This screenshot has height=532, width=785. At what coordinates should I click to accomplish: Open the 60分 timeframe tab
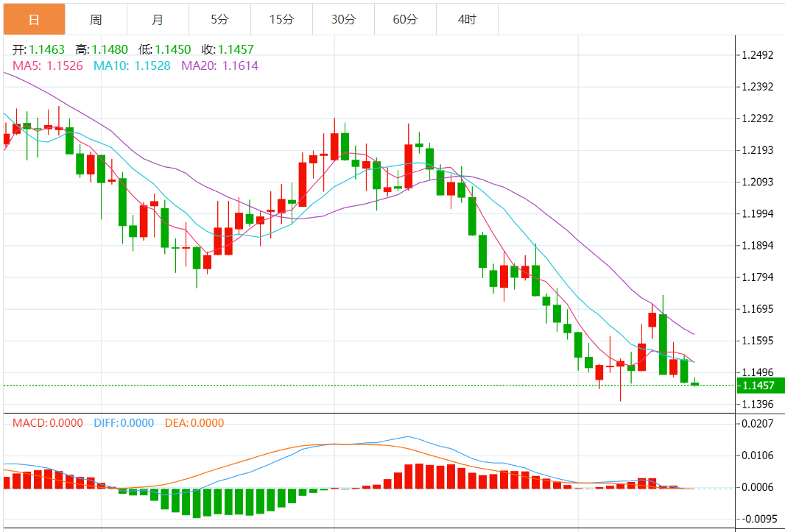tap(405, 20)
